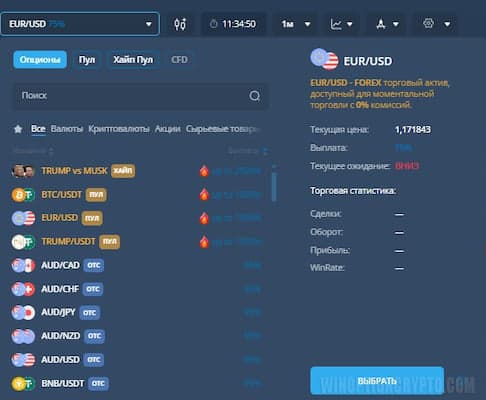
Task: Click the search magnifier icon
Action: tap(255, 96)
